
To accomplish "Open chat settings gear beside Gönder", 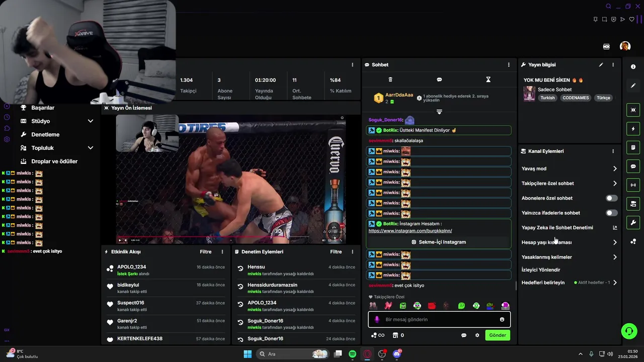I will (x=477, y=335).
